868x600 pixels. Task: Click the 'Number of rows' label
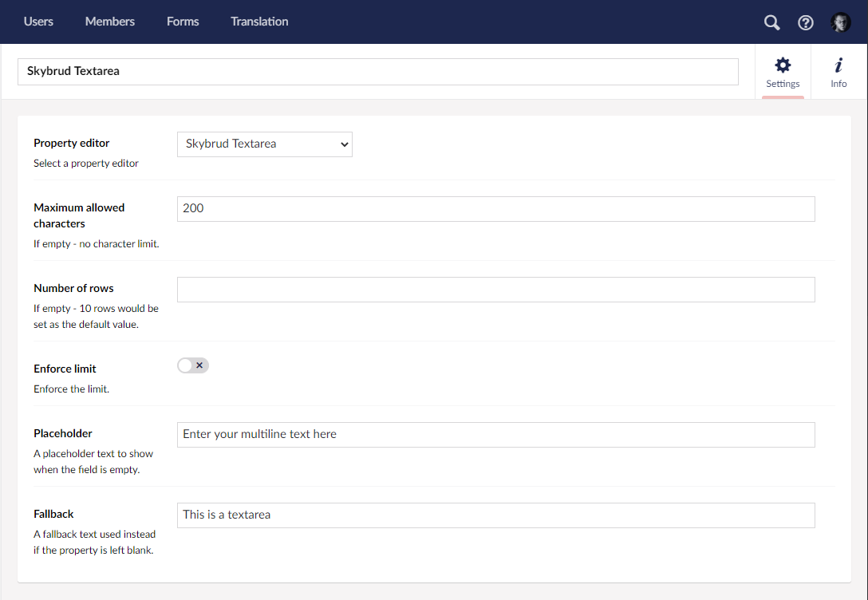click(73, 288)
